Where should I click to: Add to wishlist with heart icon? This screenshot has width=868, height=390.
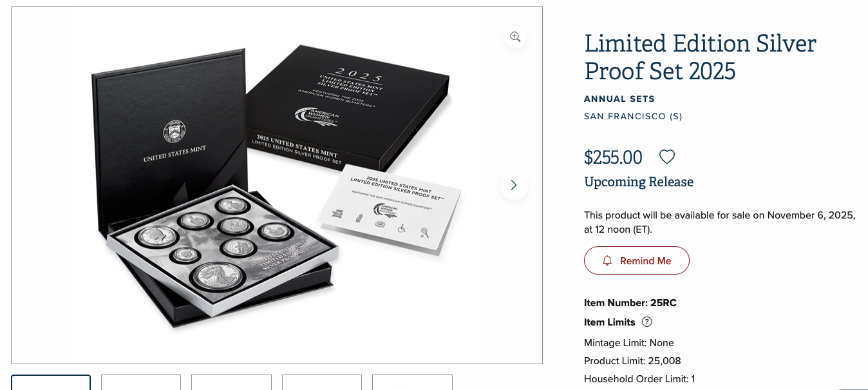(x=667, y=157)
